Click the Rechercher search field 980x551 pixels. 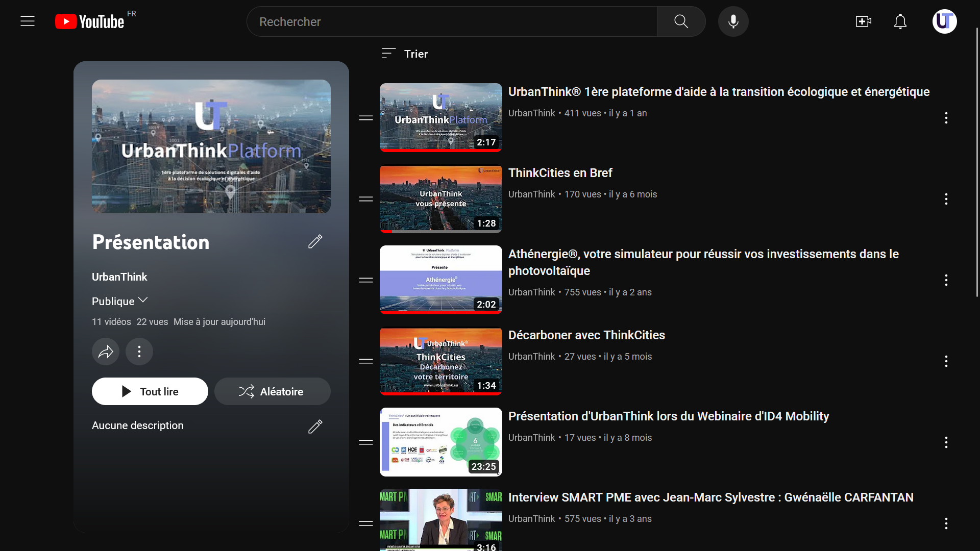452,21
